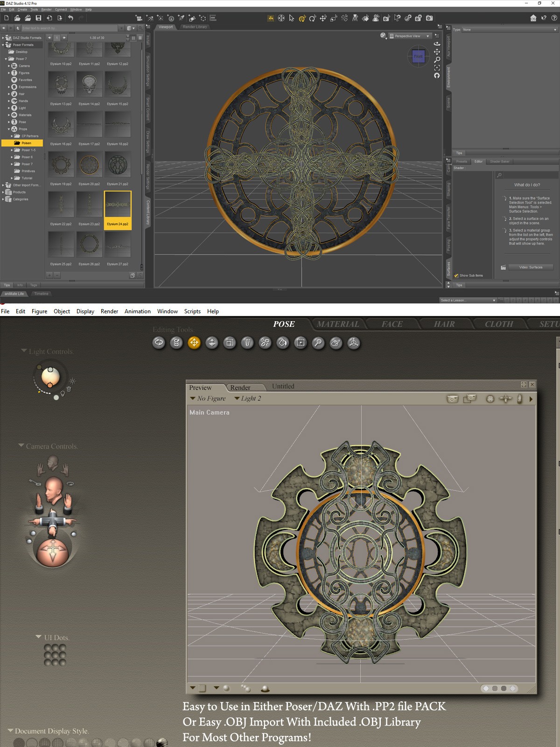This screenshot has height=747, width=560.
Task: Collapse the Light Controls panel triangle
Action: tap(24, 351)
